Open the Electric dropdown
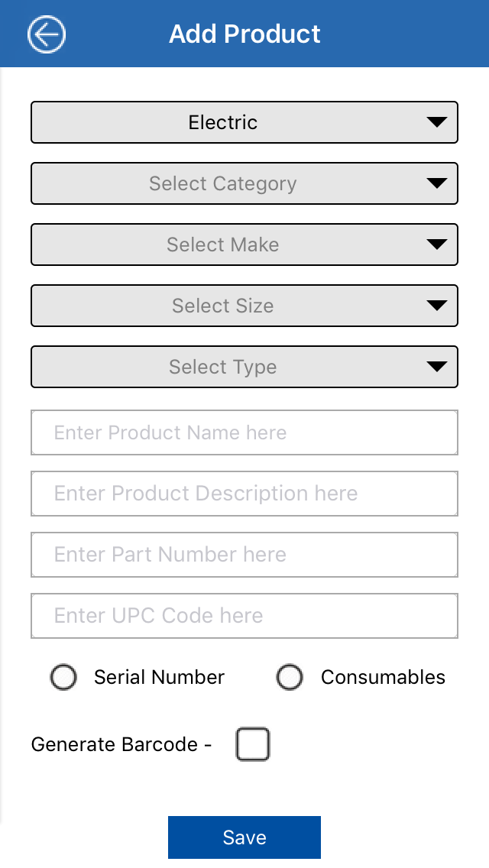489x868 pixels. tap(223, 122)
